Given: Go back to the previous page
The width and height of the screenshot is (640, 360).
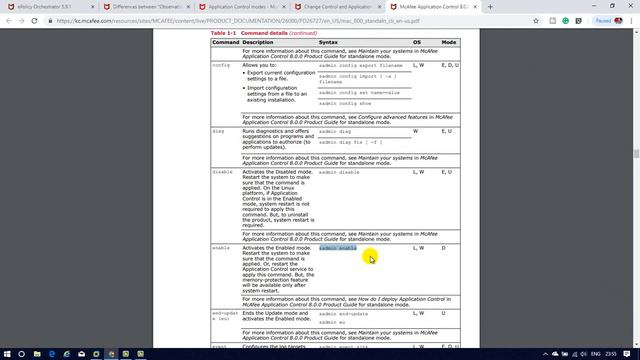Looking at the screenshot, I should pyautogui.click(x=9, y=21).
